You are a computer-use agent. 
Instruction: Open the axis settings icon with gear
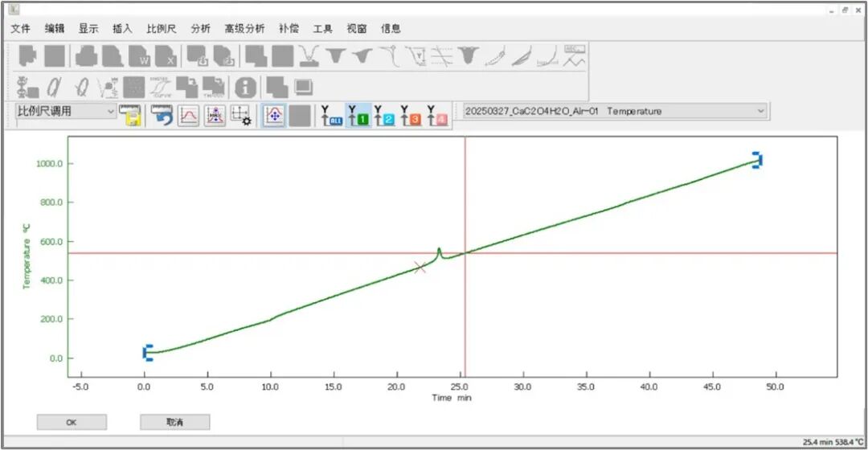[x=241, y=116]
